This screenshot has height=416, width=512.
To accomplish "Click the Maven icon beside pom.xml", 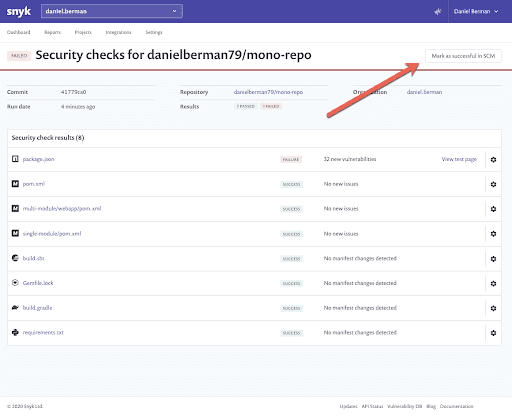I will pyautogui.click(x=15, y=184).
